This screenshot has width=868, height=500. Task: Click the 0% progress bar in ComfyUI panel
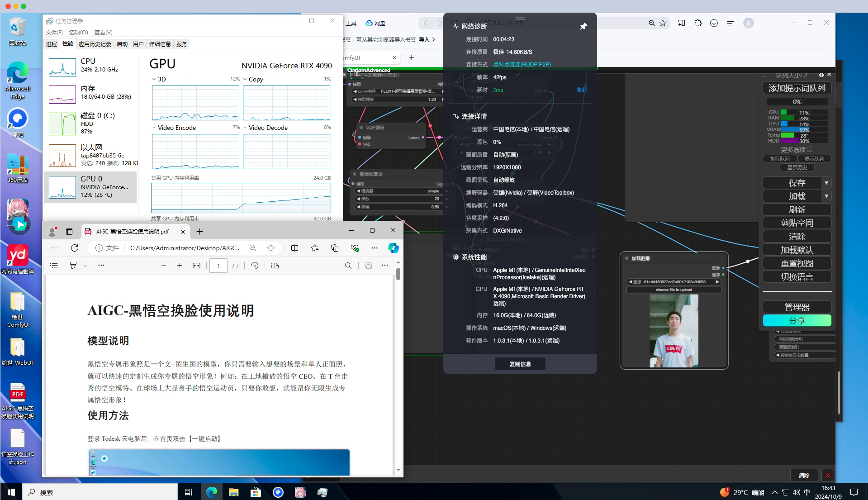[797, 102]
